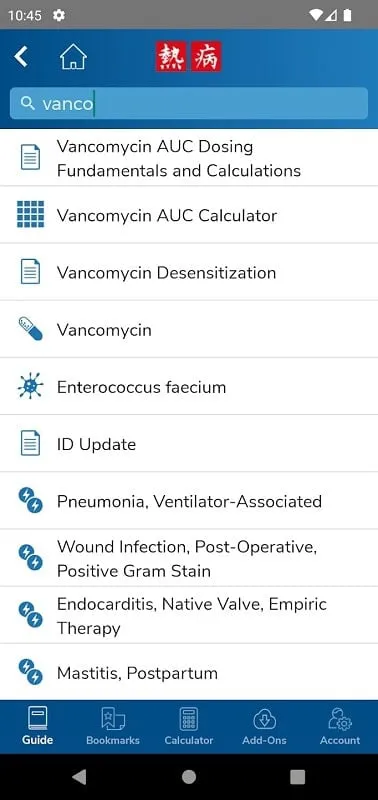Select Pneumonia, Ventilator-Associated result
378x800 pixels.
[x=189, y=501]
